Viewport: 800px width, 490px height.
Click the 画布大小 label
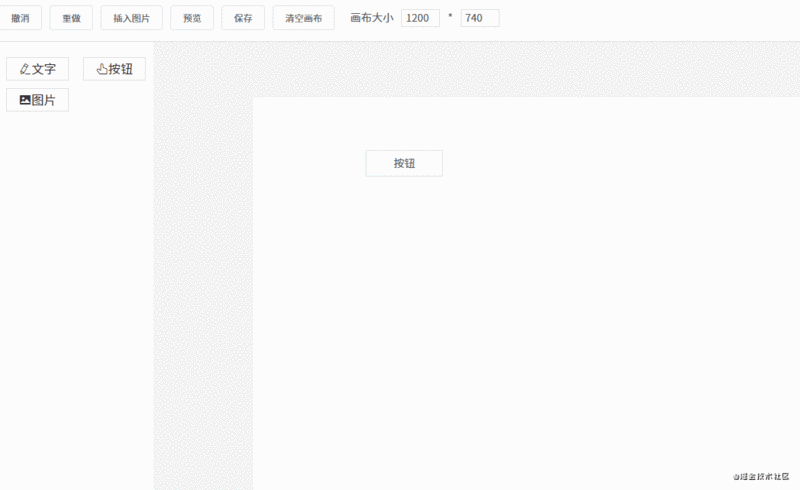pyautogui.click(x=372, y=18)
